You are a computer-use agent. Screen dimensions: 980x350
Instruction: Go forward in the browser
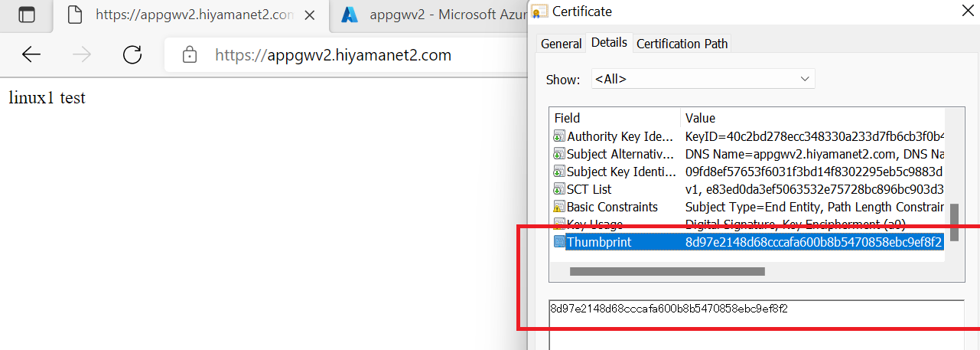(x=82, y=54)
